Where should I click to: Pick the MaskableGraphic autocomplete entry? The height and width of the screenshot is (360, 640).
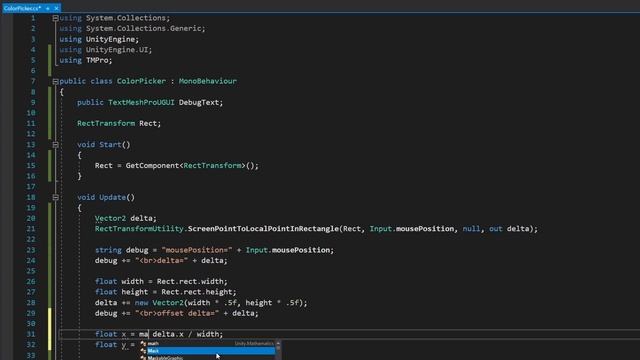click(x=208, y=358)
